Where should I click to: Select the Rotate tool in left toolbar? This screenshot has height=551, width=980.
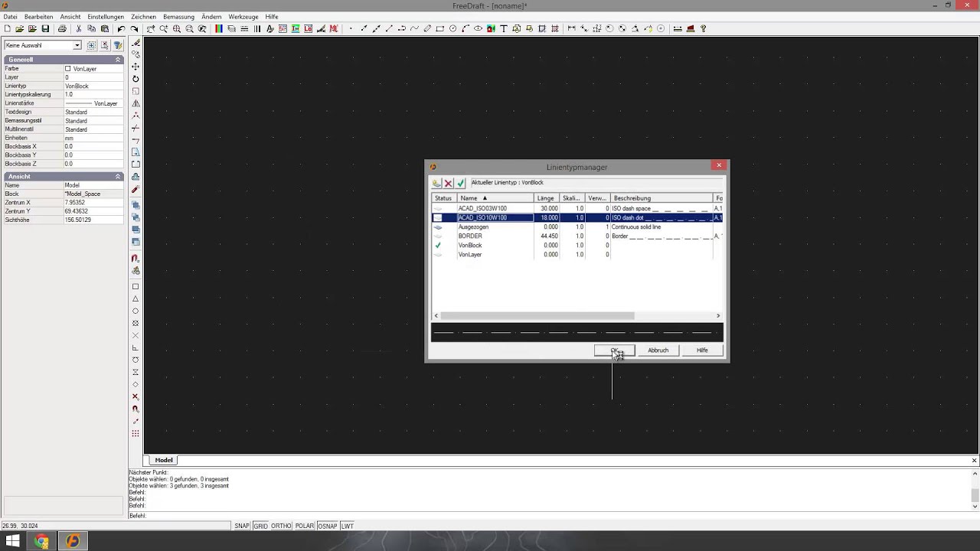click(x=136, y=79)
